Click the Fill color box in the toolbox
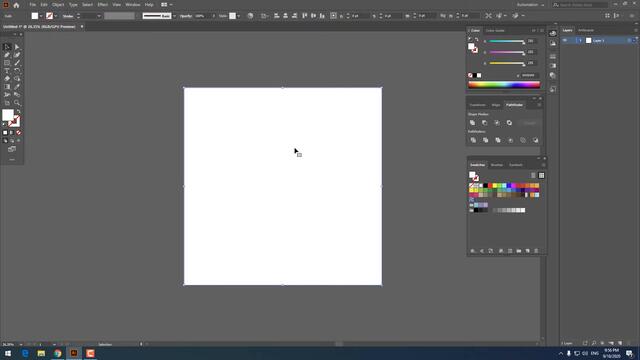Screen dimensions: 640x360 pos(8,115)
